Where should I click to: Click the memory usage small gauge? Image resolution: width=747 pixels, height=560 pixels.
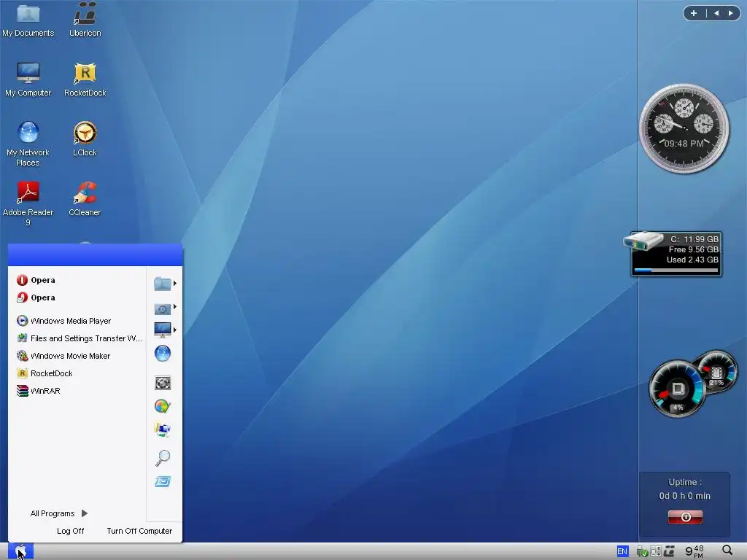click(717, 371)
